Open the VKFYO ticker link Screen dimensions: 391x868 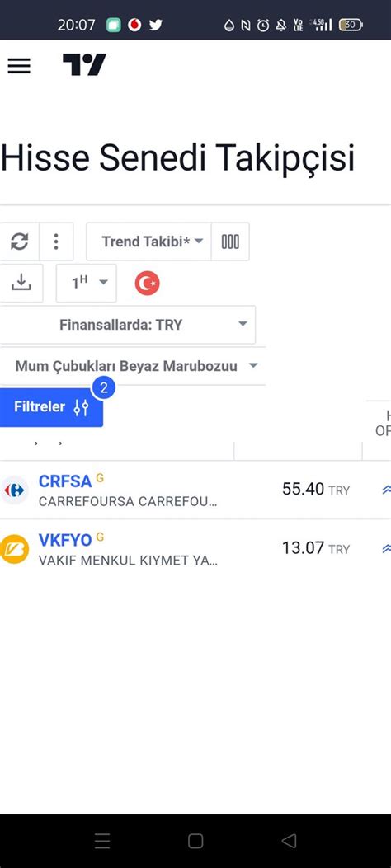(x=65, y=540)
